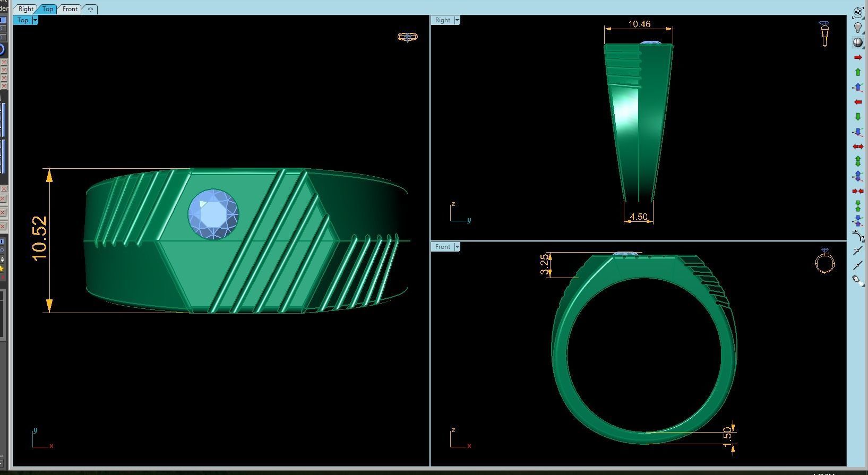Switch to the Front viewport tab
The image size is (868, 475).
coord(70,9)
